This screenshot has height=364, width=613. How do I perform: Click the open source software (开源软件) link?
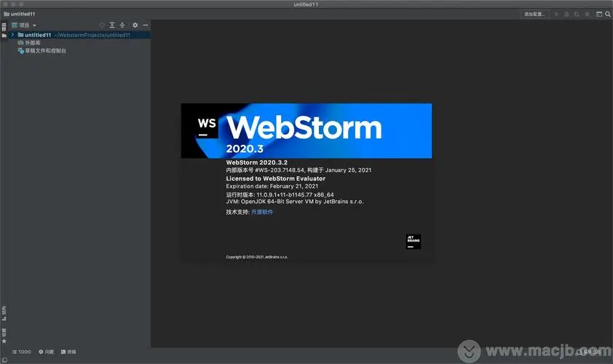pyautogui.click(x=262, y=212)
